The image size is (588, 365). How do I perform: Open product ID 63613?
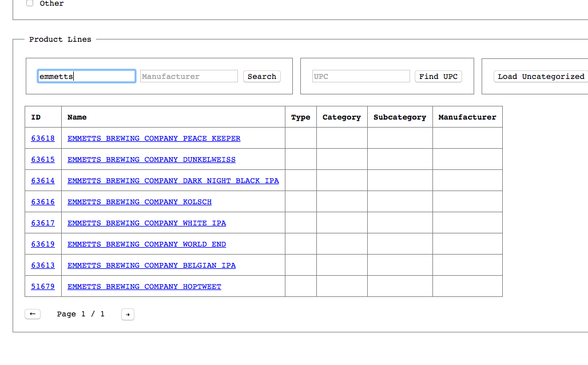click(43, 265)
